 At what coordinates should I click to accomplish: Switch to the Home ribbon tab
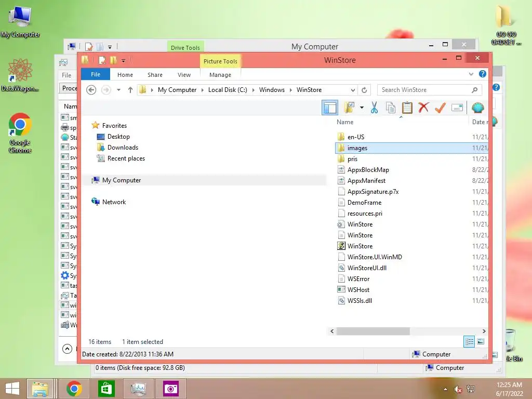pyautogui.click(x=125, y=75)
